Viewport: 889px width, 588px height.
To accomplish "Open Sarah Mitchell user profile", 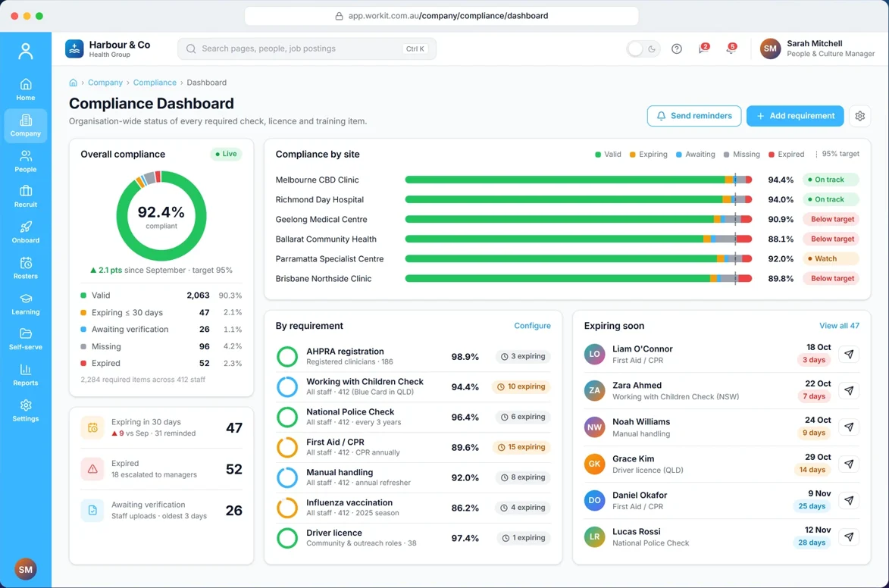I will [x=817, y=48].
